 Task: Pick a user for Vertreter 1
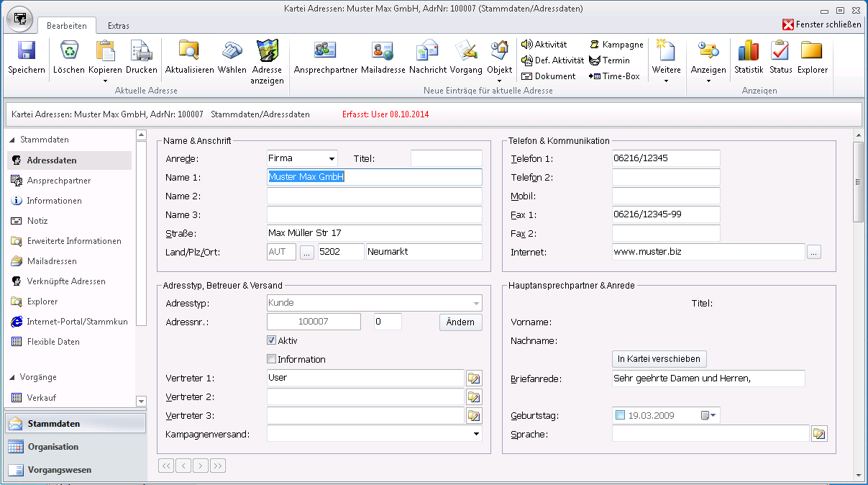click(x=474, y=379)
